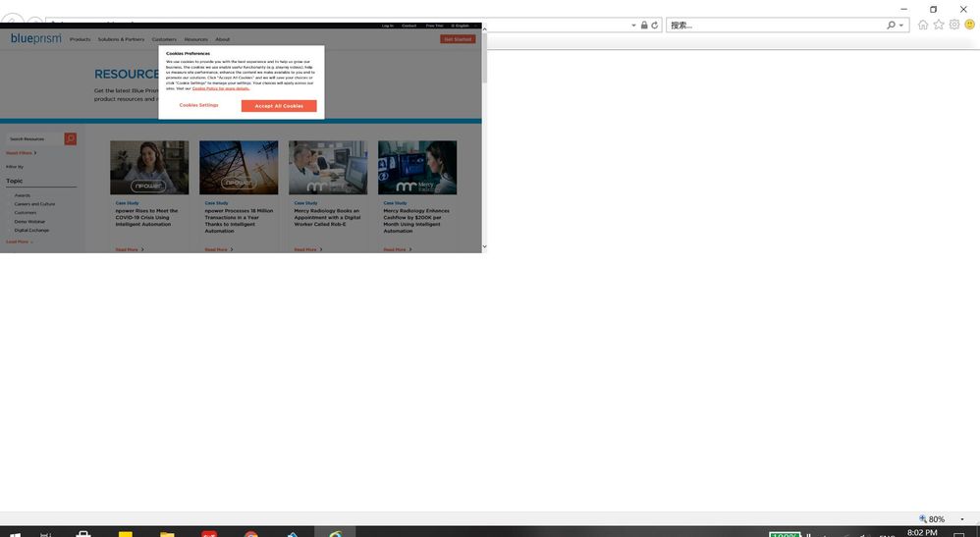Click the refresh icon in address bar
This screenshot has height=537, width=980.
(654, 26)
